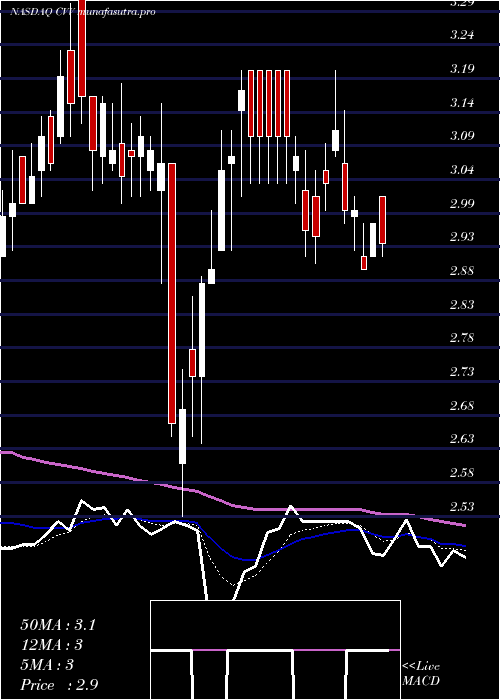Click the NASDAQ CVV chart title text
Viewport: 500px width, 700px height.
(83, 12)
